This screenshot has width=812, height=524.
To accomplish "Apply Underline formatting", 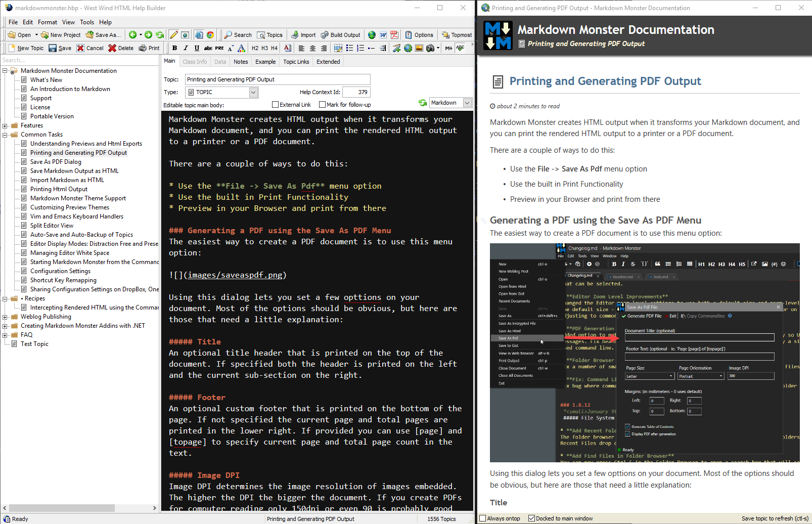I will click(x=197, y=48).
